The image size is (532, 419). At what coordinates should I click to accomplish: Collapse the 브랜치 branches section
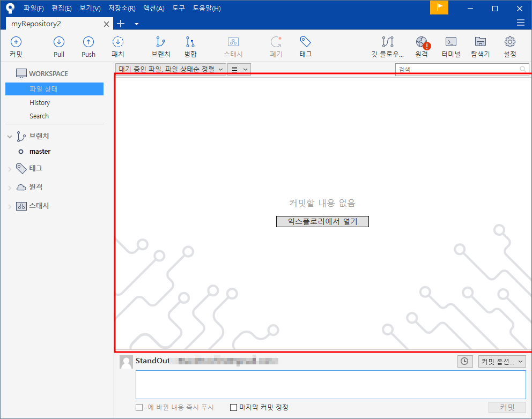[x=10, y=137]
